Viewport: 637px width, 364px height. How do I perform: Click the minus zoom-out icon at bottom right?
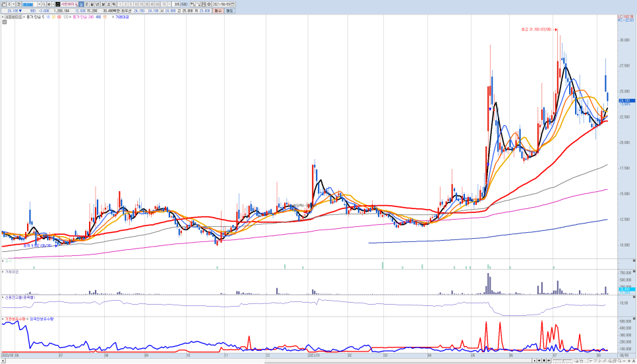tap(624, 361)
